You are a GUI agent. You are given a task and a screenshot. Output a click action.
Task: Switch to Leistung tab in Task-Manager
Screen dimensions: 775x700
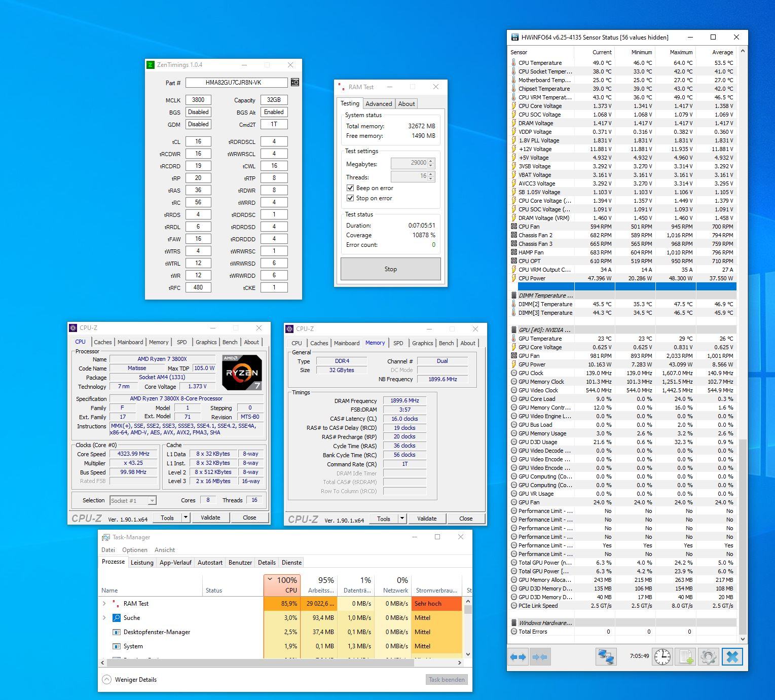[142, 563]
